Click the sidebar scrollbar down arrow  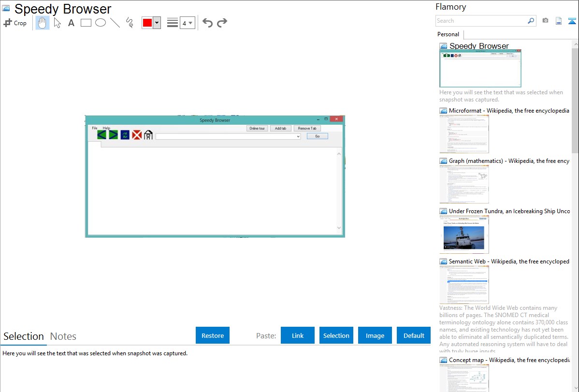click(575, 388)
